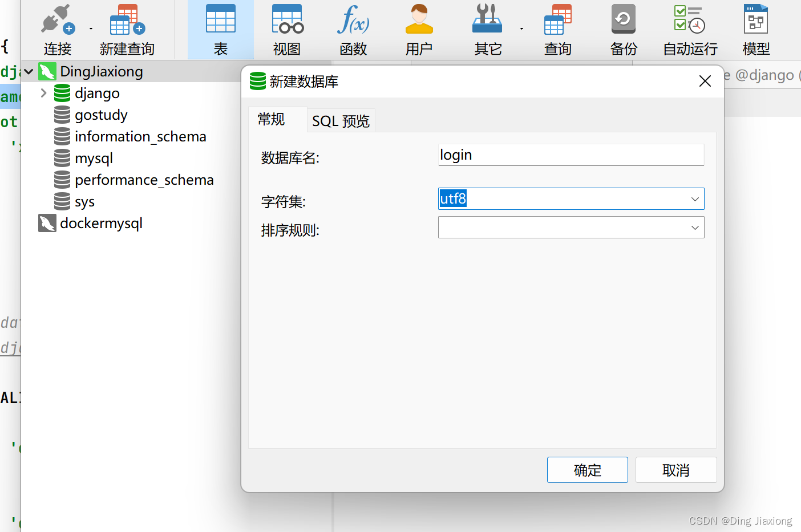801x532 pixels.
Task: Open the 备份 (Backup) toolbar icon
Action: point(624,19)
